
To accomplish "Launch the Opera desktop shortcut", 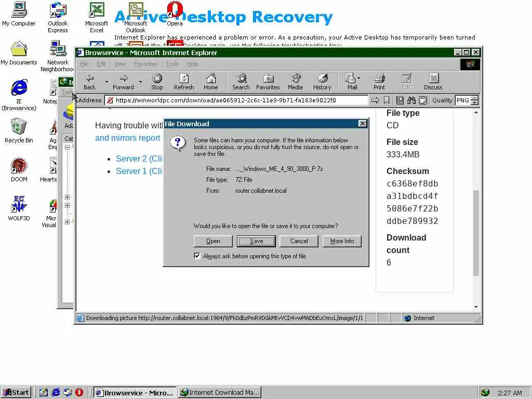I will point(175,14).
